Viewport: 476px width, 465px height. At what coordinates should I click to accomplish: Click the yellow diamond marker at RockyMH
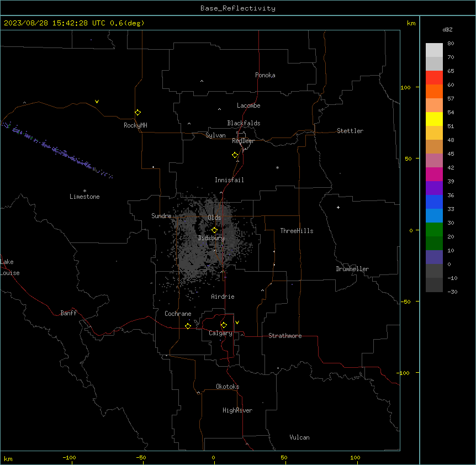(137, 113)
